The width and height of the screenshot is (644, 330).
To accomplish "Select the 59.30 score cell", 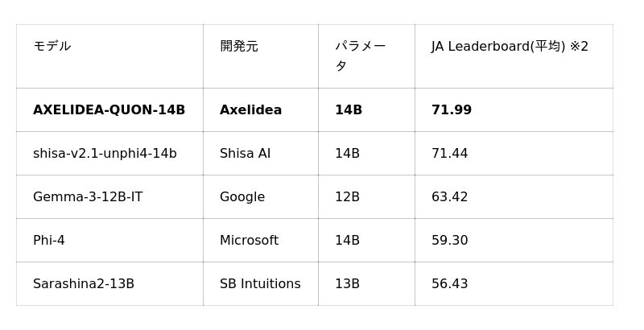I will pyautogui.click(x=449, y=241).
